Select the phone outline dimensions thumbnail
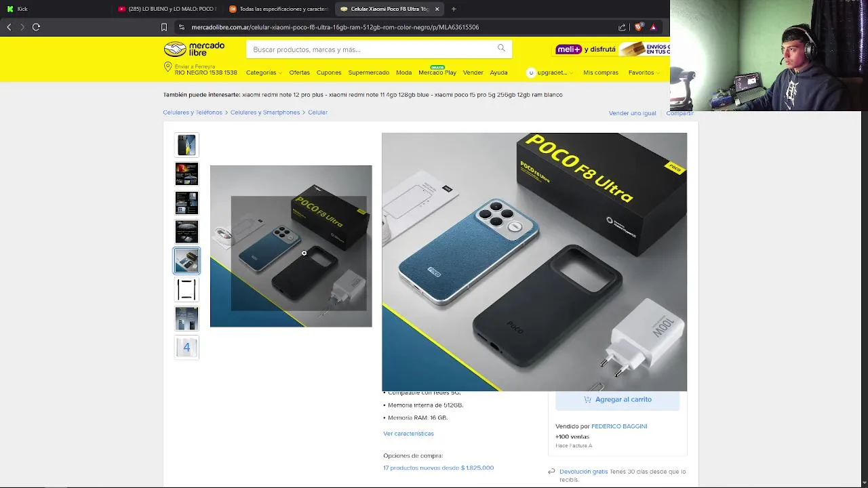The height and width of the screenshot is (488, 868). pyautogui.click(x=186, y=290)
